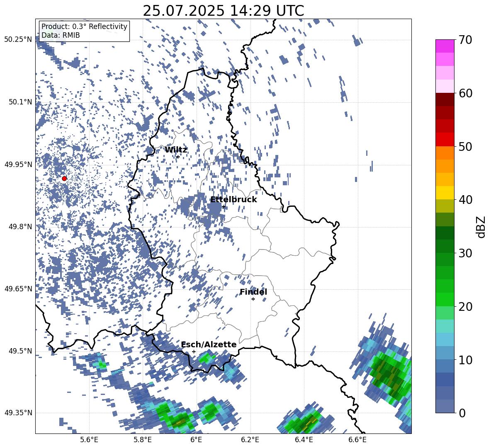This screenshot has width=491, height=448.
Task: Click the magenta top colorbar segment
Action: [x=445, y=46]
